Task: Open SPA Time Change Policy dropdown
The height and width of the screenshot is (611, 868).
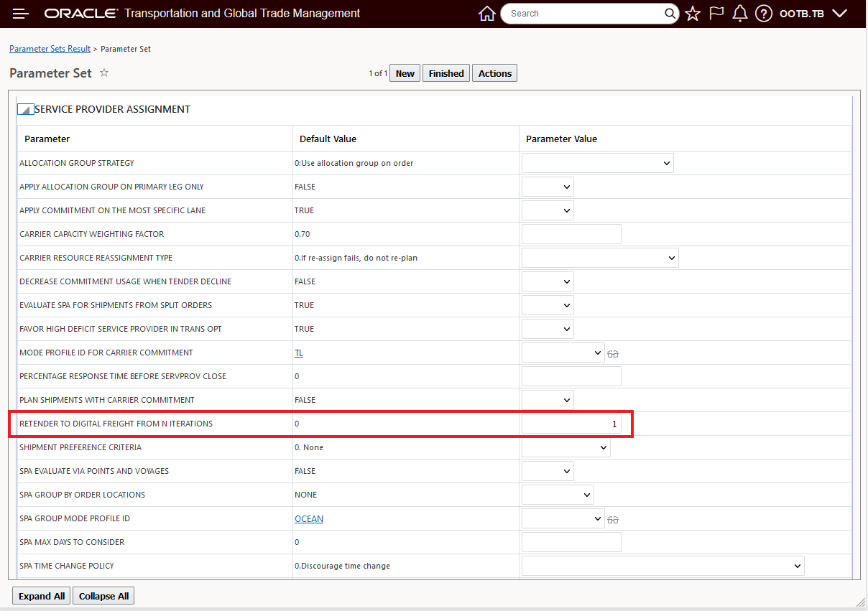Action: coord(663,566)
